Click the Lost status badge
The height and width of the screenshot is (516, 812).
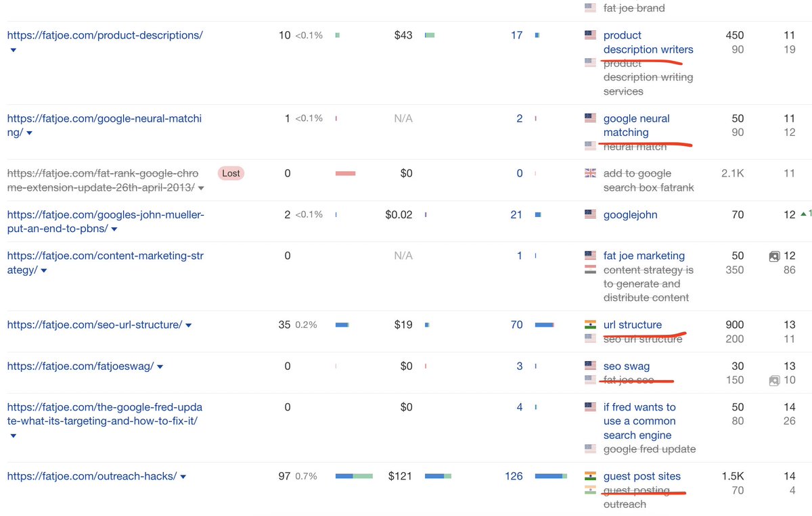point(231,173)
